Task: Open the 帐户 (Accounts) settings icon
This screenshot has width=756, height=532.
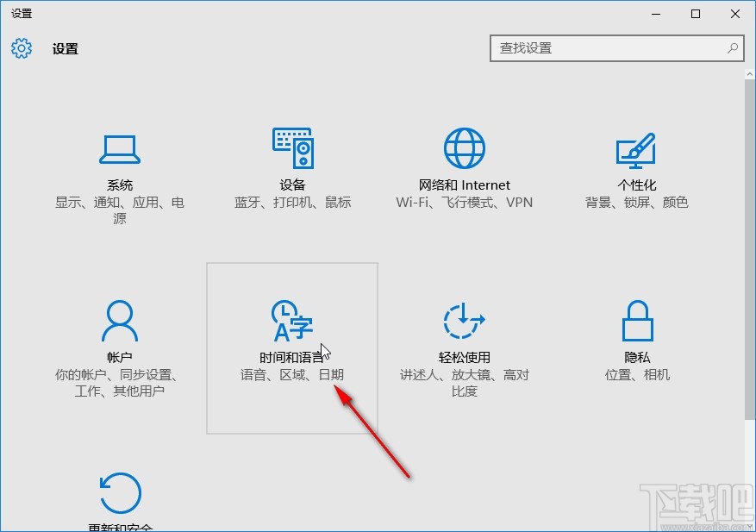Action: pos(120,319)
